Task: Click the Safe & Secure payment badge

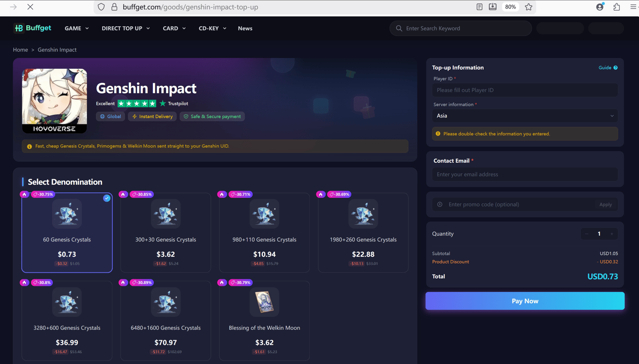Action: 212,116
